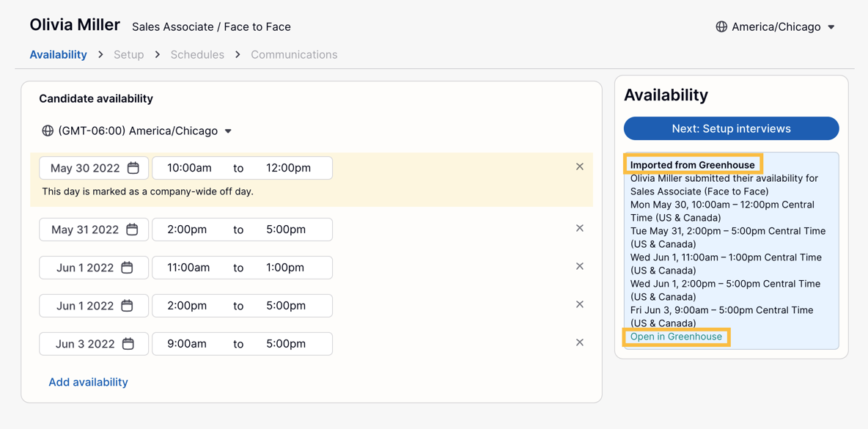
Task: Click the Sales Associate / Face to Face title
Action: (x=211, y=26)
